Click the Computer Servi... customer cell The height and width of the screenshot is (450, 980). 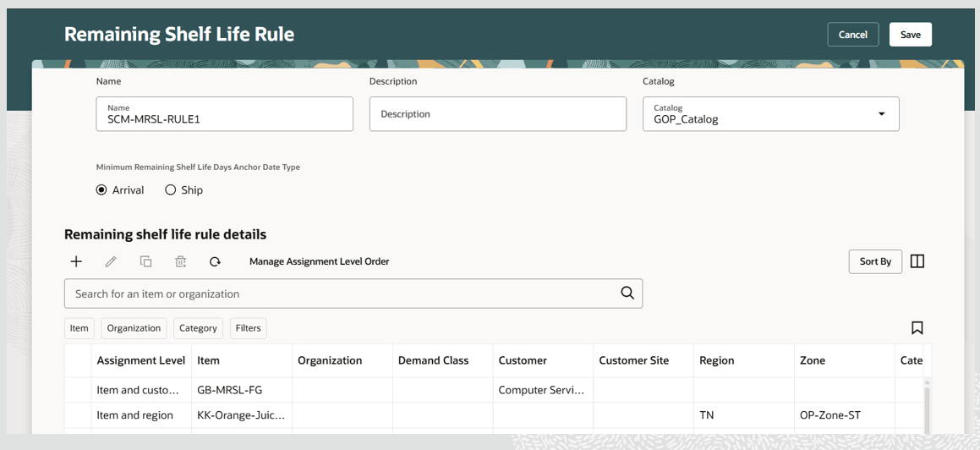543,390
